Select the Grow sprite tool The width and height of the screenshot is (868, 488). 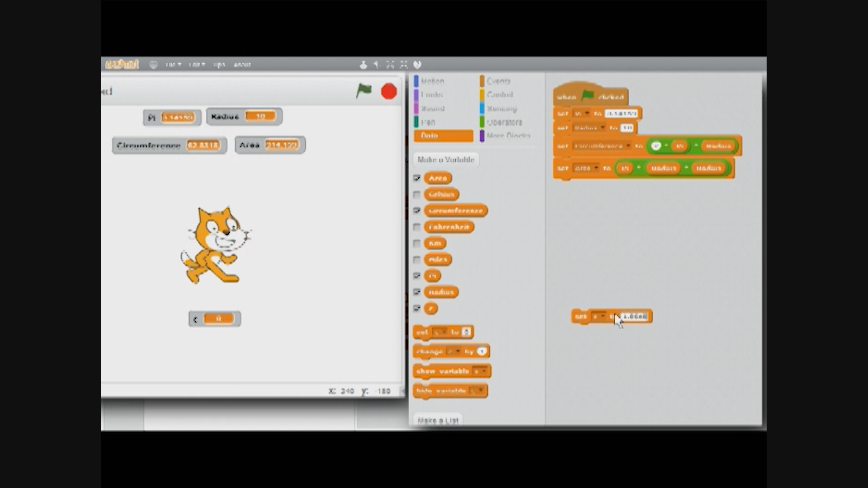[x=390, y=65]
